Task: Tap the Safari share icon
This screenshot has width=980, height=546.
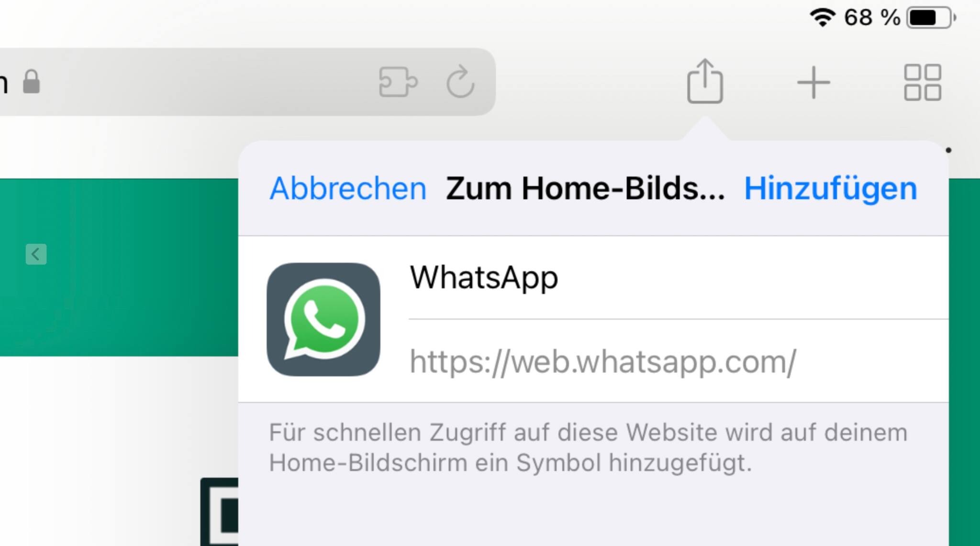Action: [x=705, y=81]
